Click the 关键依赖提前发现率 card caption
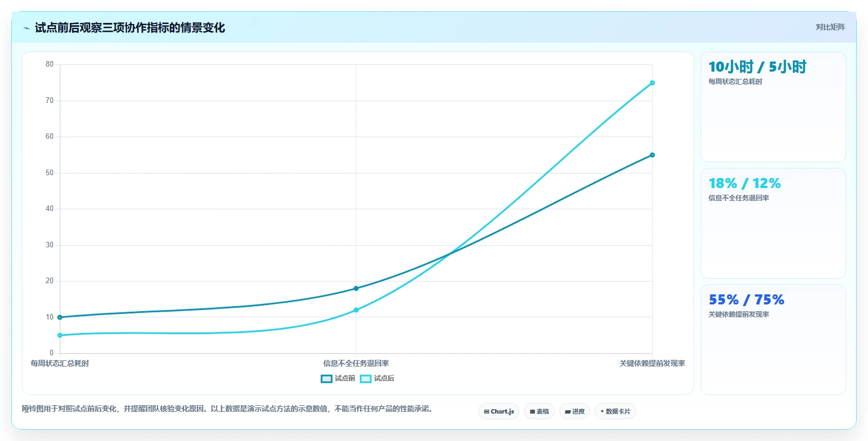This screenshot has height=441, width=868. click(x=739, y=315)
